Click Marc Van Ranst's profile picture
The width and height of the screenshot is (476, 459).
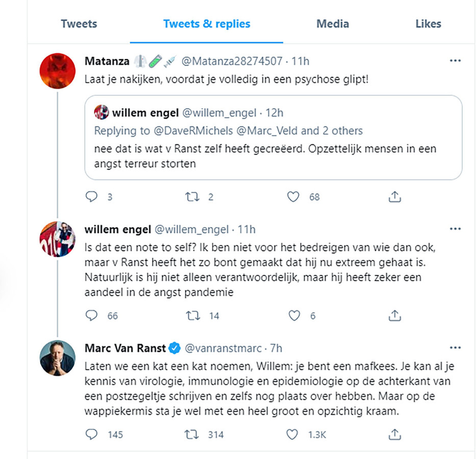pyautogui.click(x=58, y=358)
